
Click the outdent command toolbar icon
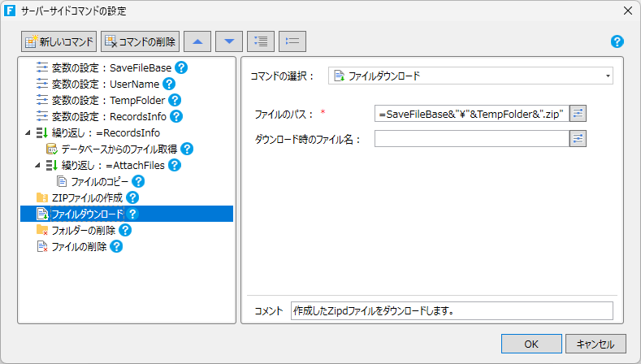(292, 41)
